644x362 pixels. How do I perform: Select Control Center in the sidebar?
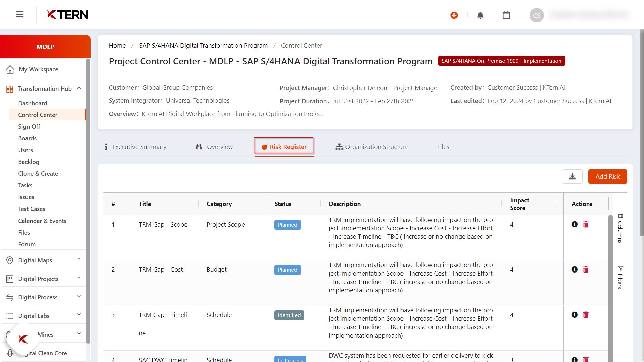(47, 115)
